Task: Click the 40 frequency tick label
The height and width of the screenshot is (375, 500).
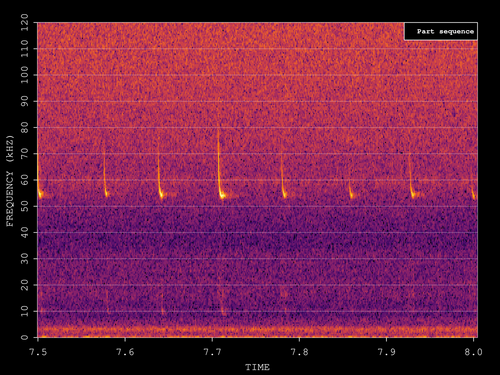Action: tap(25, 232)
